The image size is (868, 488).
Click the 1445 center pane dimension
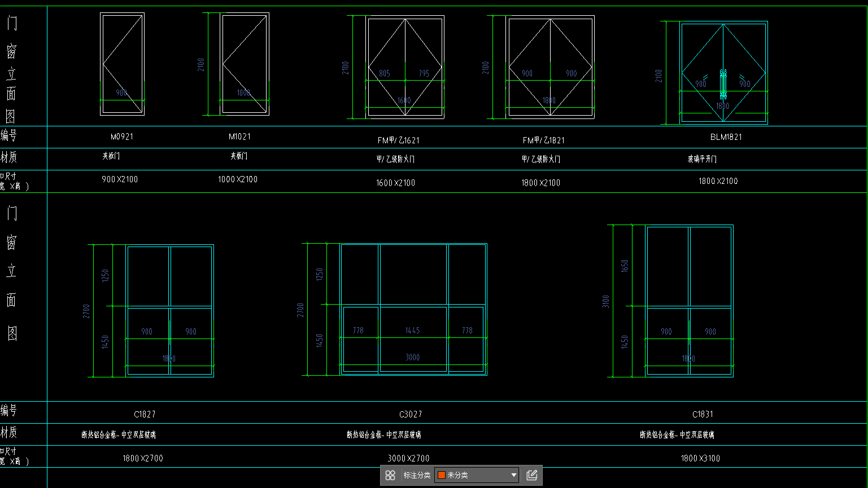pyautogui.click(x=413, y=330)
